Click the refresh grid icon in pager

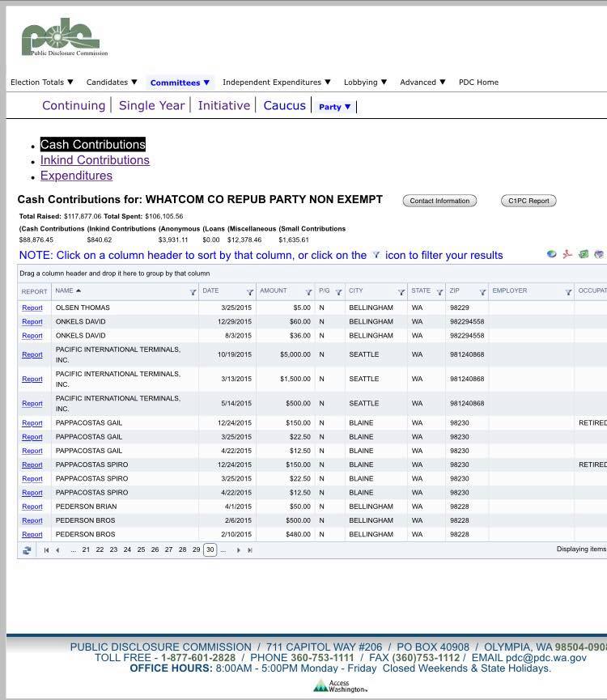[x=27, y=550]
